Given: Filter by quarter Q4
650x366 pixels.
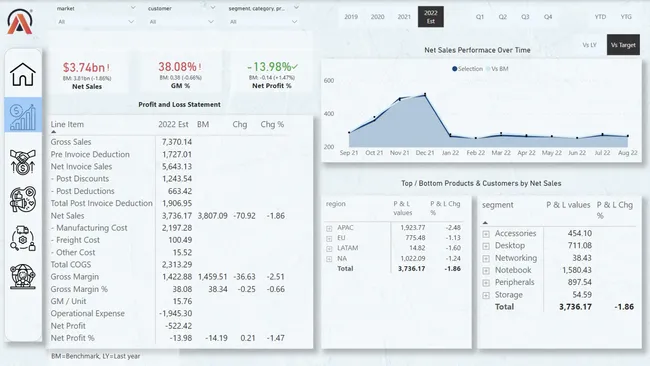Looking at the screenshot, I should pyautogui.click(x=548, y=17).
